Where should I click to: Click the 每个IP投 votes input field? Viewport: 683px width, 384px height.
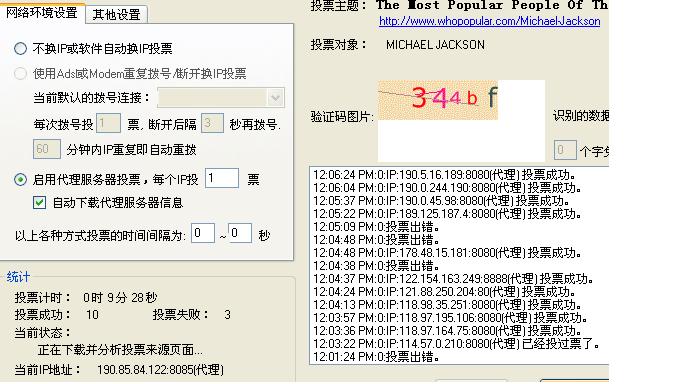222,179
